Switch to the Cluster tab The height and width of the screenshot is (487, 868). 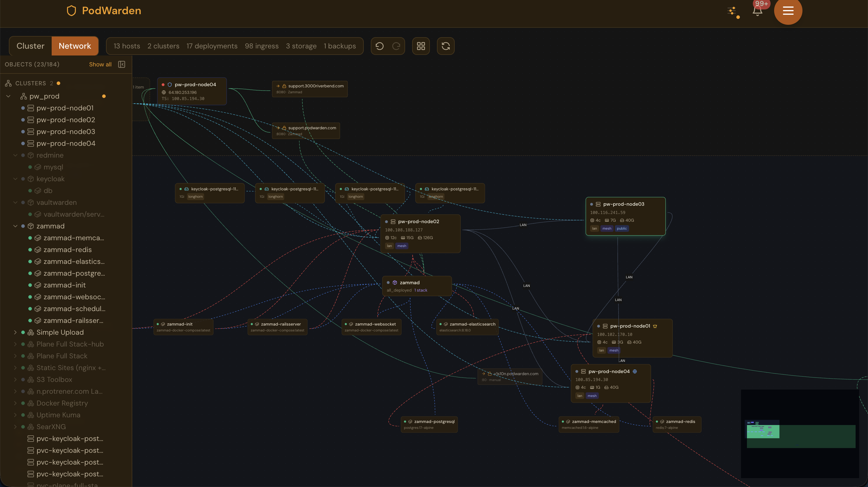pyautogui.click(x=30, y=46)
